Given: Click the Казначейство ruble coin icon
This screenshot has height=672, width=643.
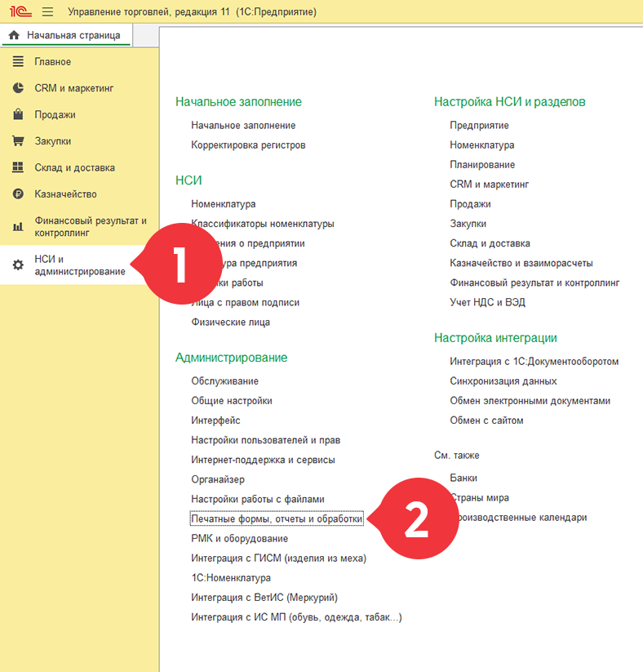Looking at the screenshot, I should (x=18, y=194).
